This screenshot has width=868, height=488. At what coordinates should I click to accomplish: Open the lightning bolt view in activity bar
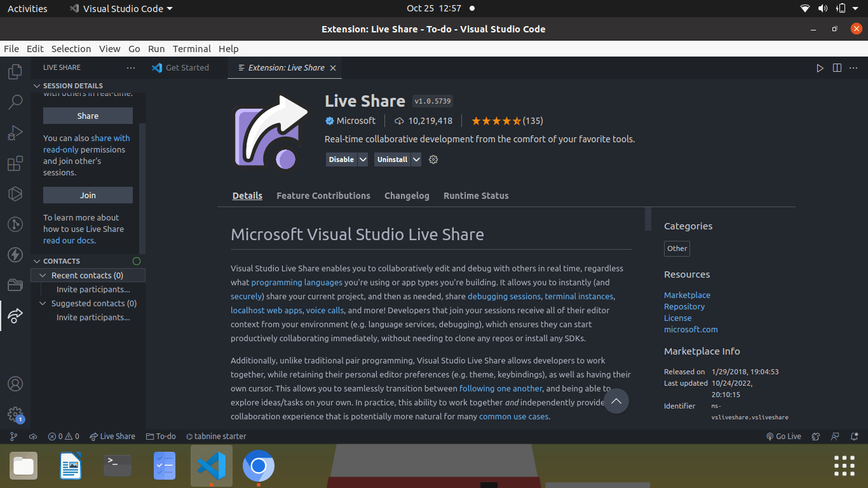tap(15, 255)
